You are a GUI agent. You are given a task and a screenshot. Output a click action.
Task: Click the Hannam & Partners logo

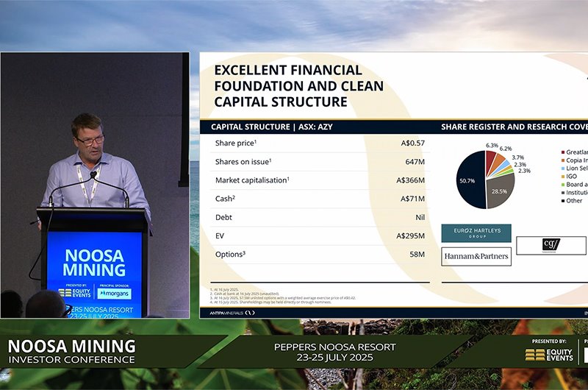[x=476, y=256]
